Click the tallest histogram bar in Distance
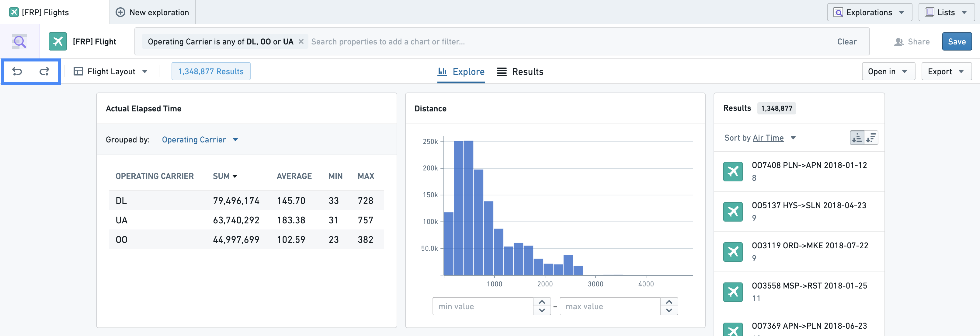Screen dimensions: 980x336 (469, 208)
